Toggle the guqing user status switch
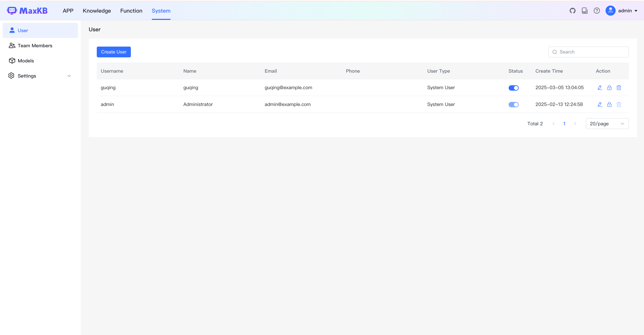This screenshot has height=335, width=644. 513,88
